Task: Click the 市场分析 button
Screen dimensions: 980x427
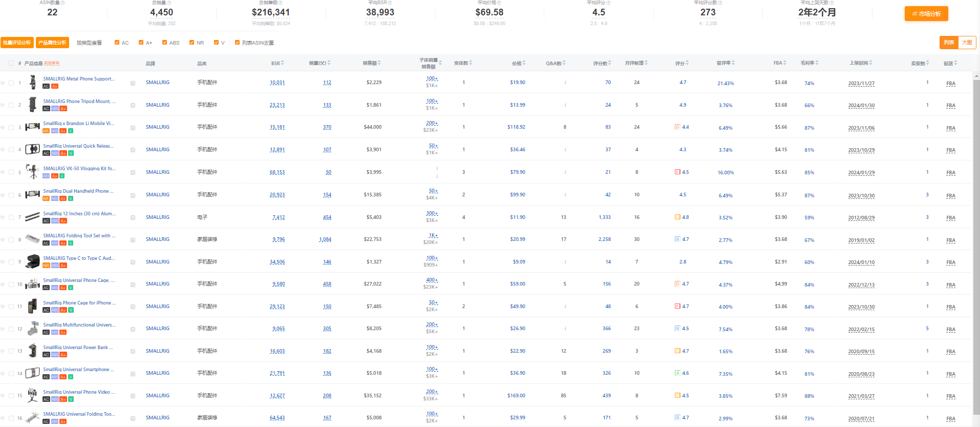Action: [x=926, y=14]
